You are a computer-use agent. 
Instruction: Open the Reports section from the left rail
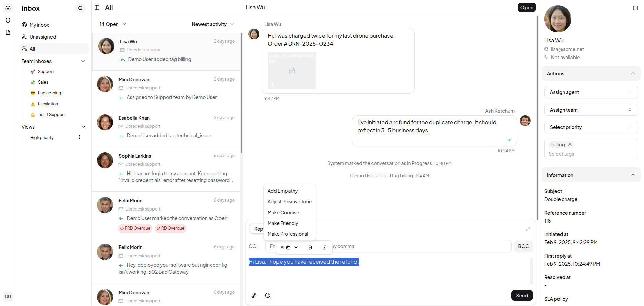point(8,32)
